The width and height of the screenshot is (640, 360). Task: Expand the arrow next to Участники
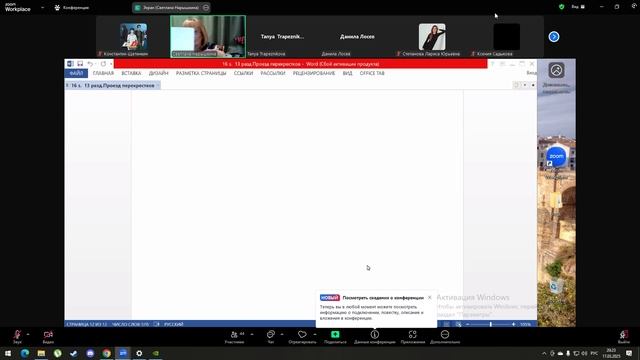(252, 334)
